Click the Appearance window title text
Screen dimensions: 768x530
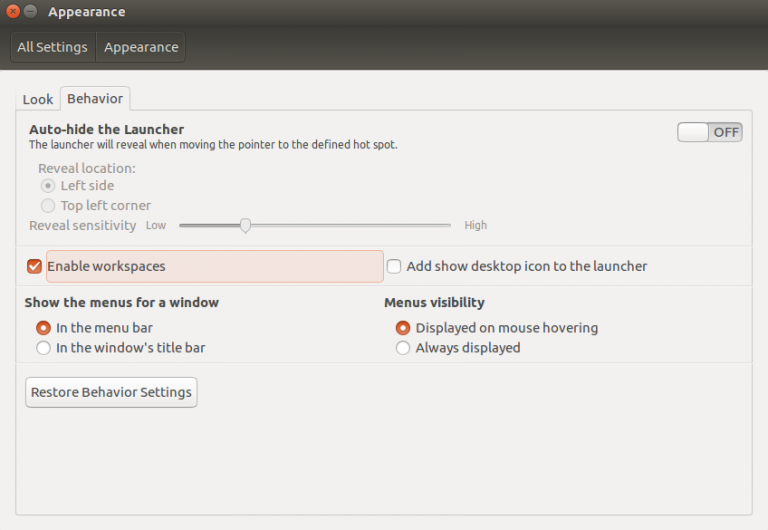[x=87, y=12]
